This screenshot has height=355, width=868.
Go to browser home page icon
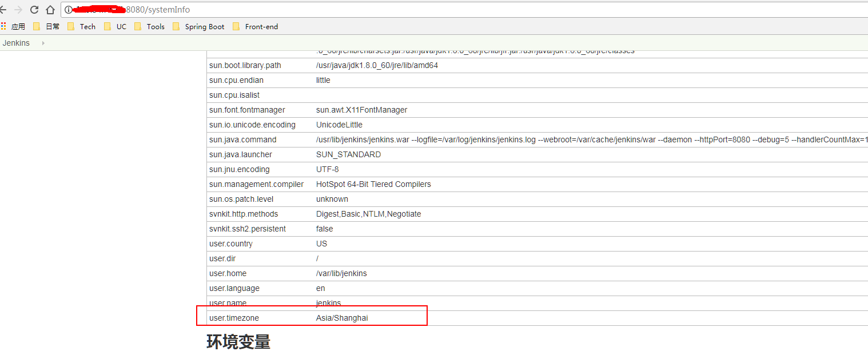(50, 10)
